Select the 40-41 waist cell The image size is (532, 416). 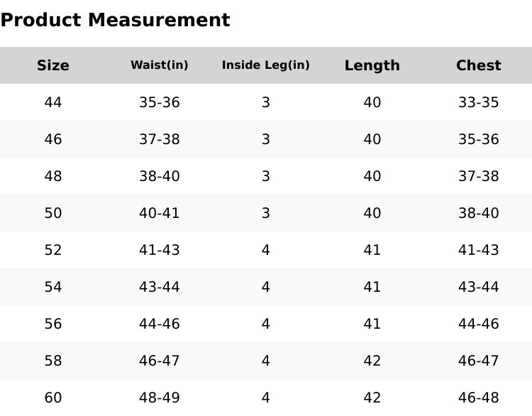[160, 213]
